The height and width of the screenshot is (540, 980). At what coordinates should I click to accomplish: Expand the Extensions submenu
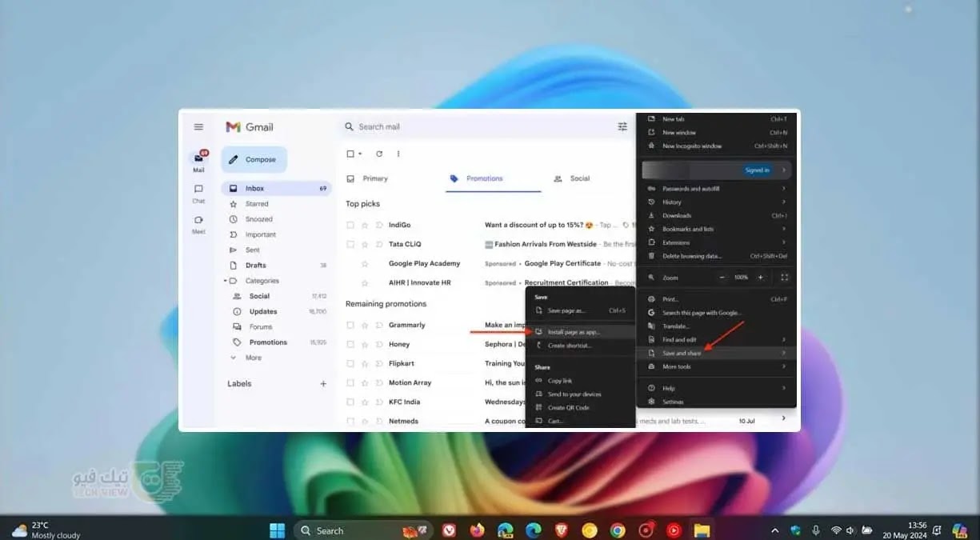point(717,242)
